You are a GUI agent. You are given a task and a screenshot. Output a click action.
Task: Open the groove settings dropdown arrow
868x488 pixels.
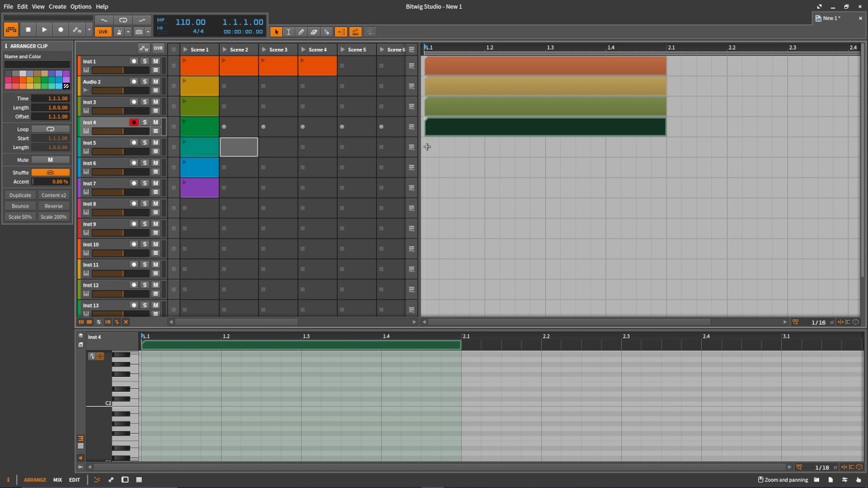tap(147, 32)
